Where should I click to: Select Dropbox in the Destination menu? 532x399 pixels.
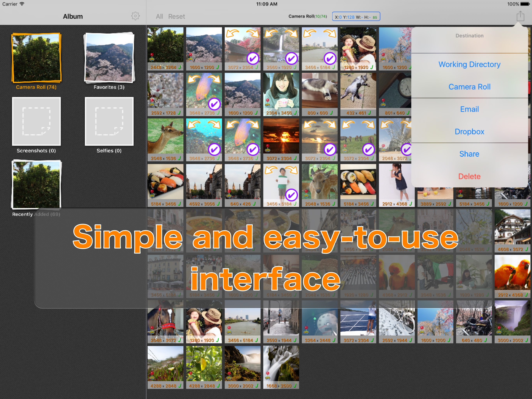pos(469,132)
